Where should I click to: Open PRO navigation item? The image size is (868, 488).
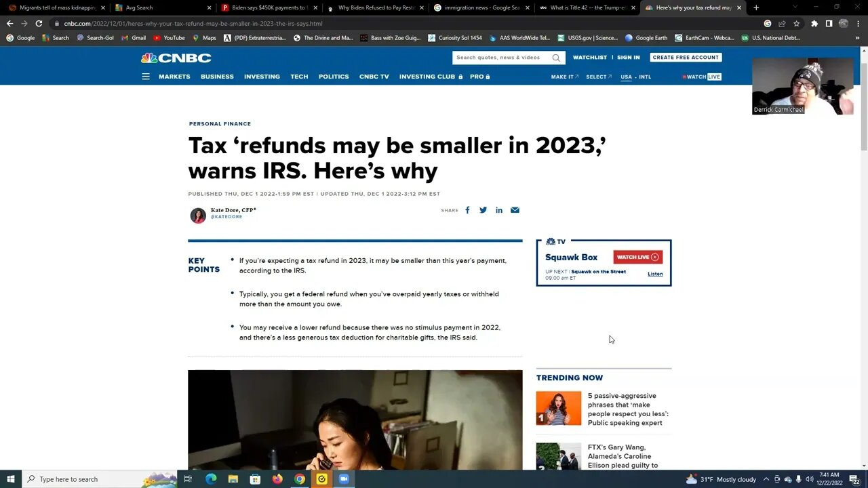(479, 77)
